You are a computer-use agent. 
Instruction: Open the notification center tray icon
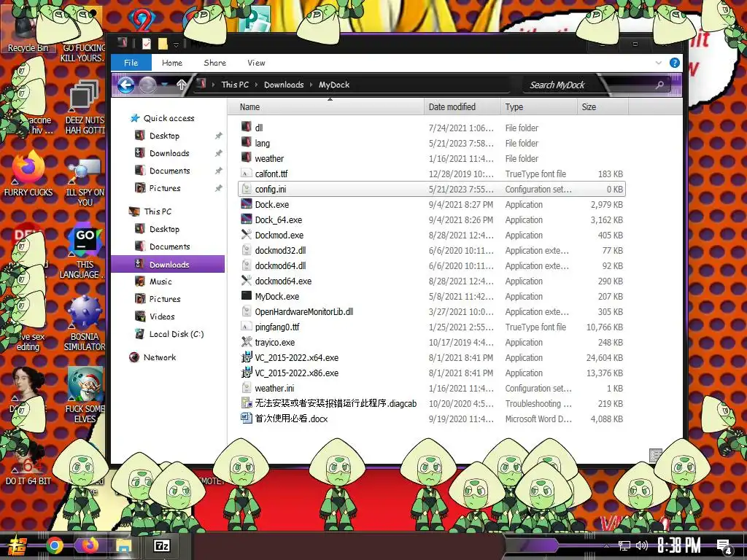pos(724,546)
